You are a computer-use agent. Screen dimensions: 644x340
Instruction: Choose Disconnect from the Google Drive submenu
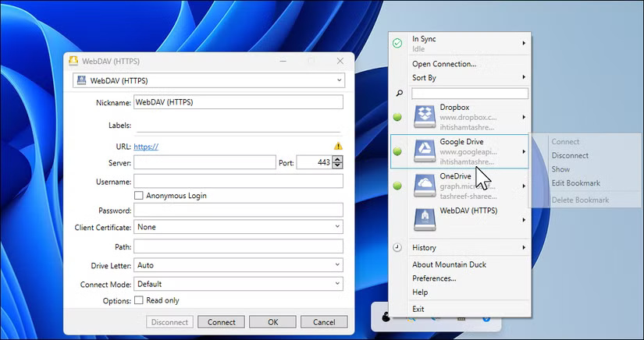[570, 155]
